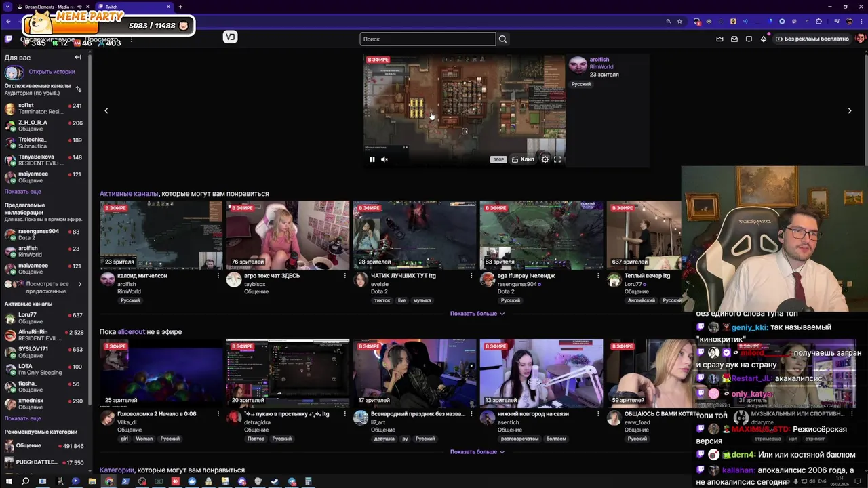868x488 pixels.
Task: Open калоцид митчелсон stream thumbnail
Action: pyautogui.click(x=161, y=235)
